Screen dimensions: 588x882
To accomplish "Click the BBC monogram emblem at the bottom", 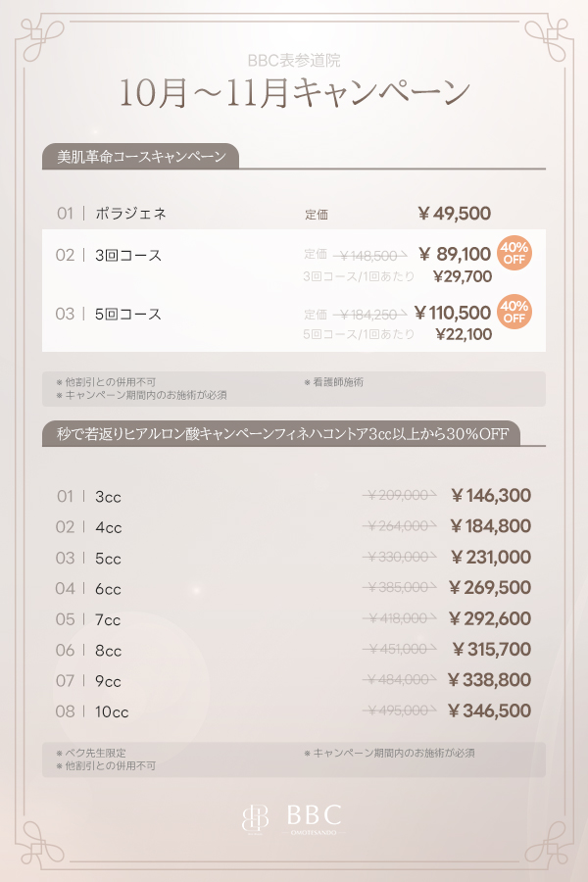I will [x=255, y=817].
